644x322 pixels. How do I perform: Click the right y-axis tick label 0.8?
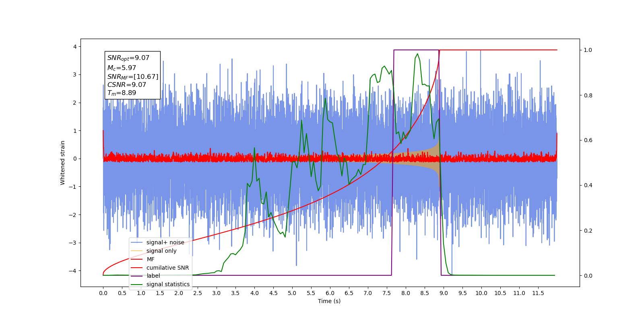[x=588, y=95]
